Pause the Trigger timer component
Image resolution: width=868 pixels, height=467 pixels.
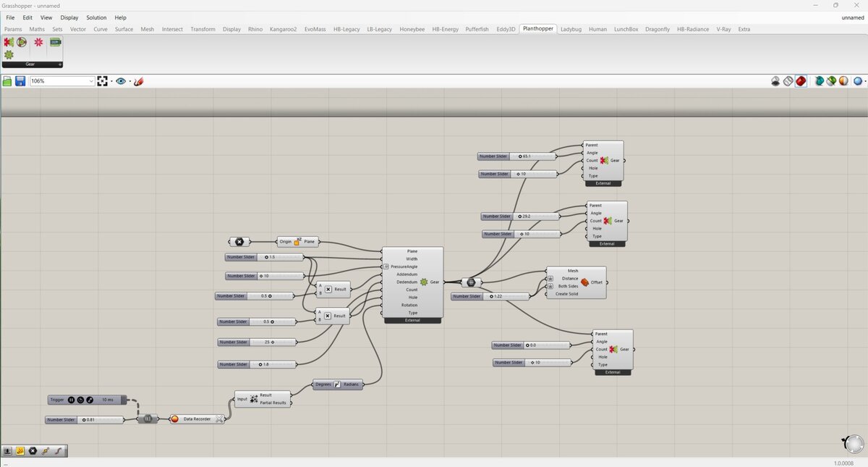click(71, 400)
